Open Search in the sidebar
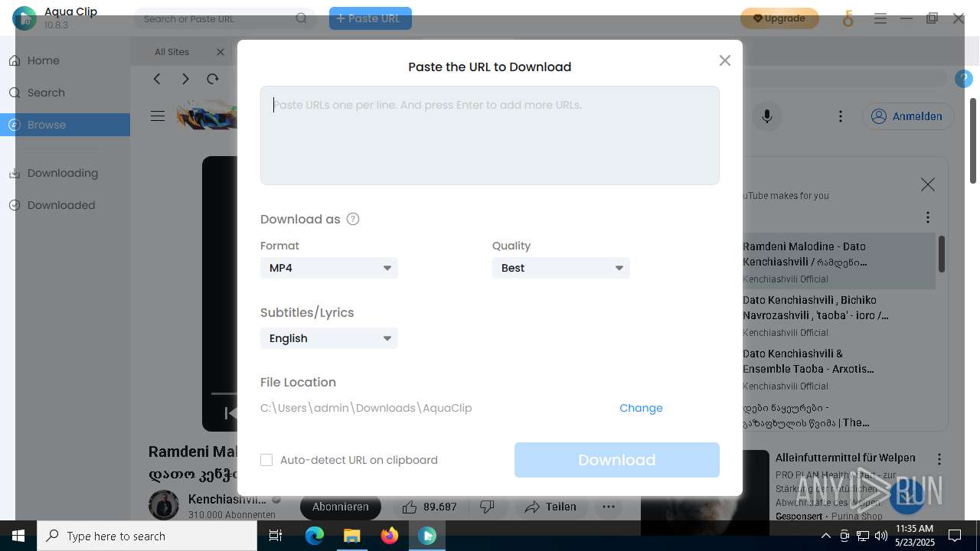This screenshot has width=980, height=551. (x=65, y=93)
